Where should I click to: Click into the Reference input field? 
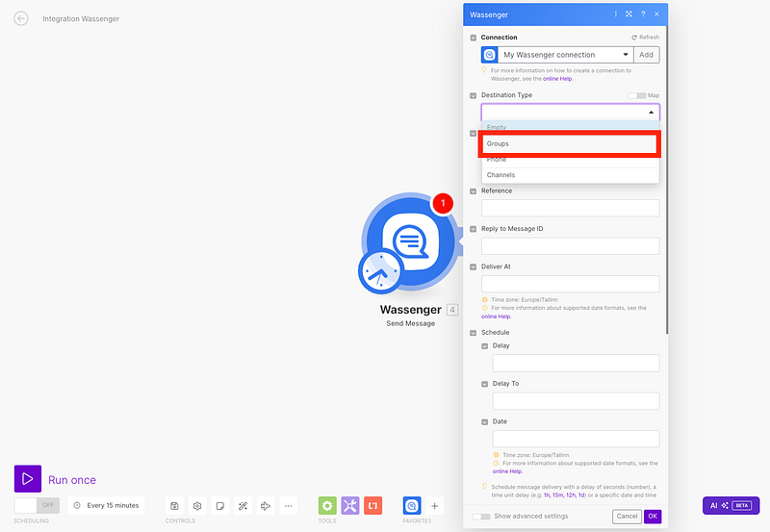pos(570,208)
